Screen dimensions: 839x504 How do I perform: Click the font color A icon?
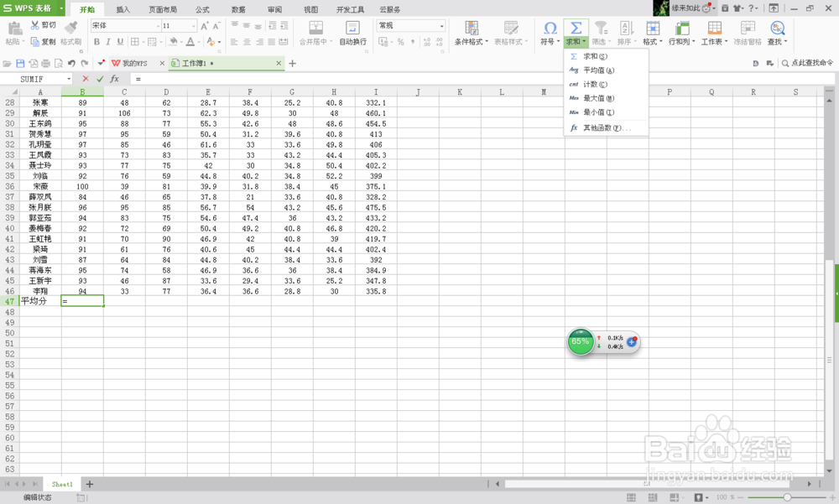(x=190, y=42)
